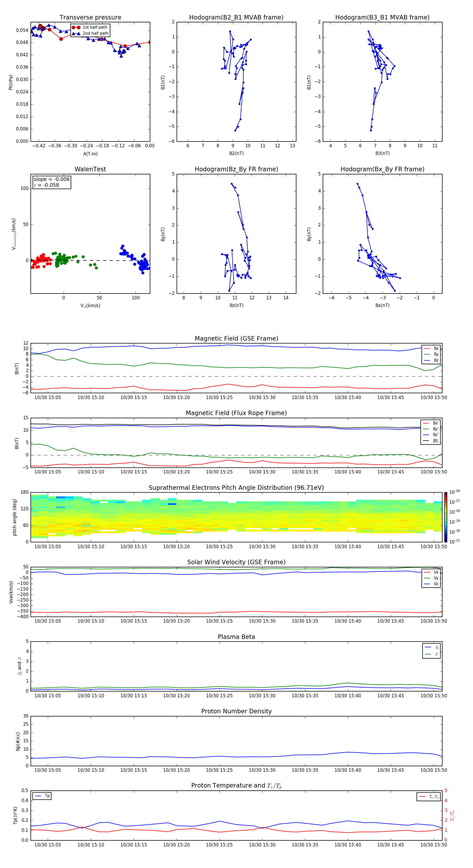Select the '1st half path' legend entry

click(x=90, y=27)
